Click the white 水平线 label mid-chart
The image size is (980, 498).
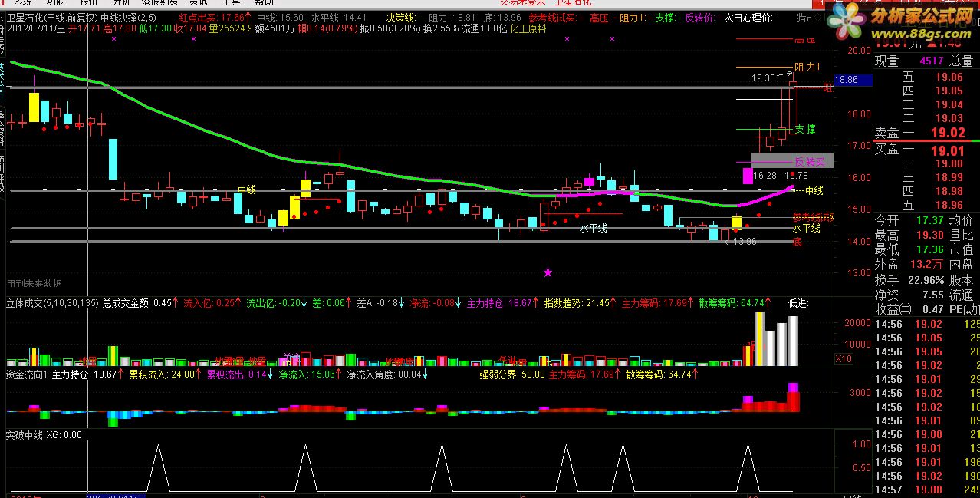(x=593, y=228)
